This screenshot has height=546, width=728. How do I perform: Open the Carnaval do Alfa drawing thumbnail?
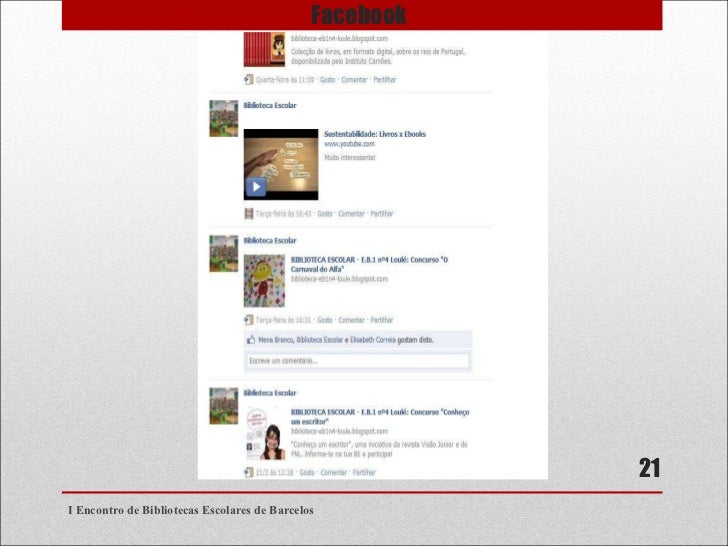click(x=264, y=281)
